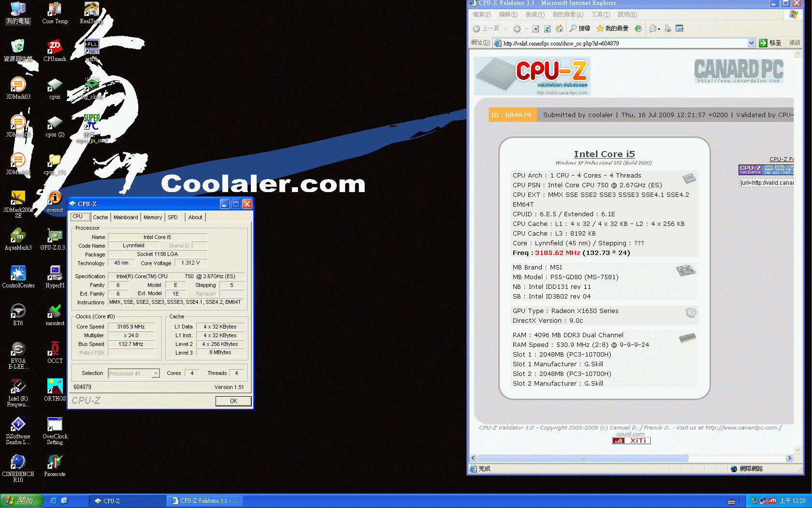
Task: Click the 移至 Go button
Action: [x=770, y=43]
